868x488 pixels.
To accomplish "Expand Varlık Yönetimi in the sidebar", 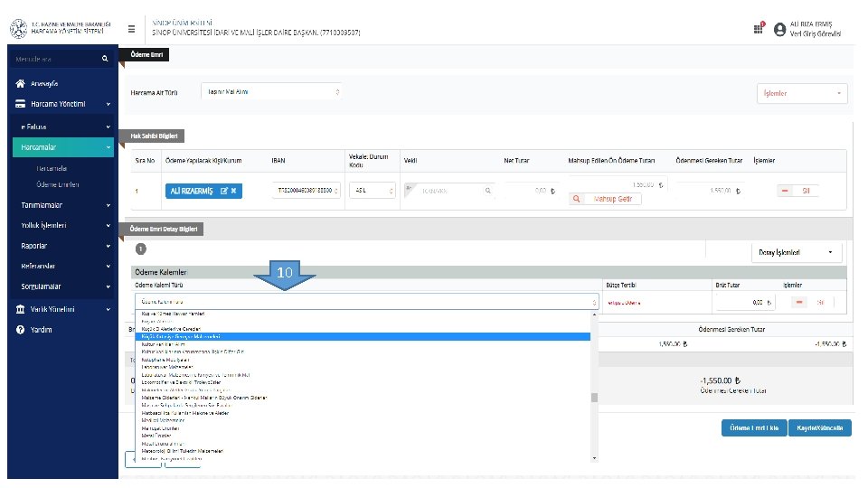I will [x=62, y=309].
